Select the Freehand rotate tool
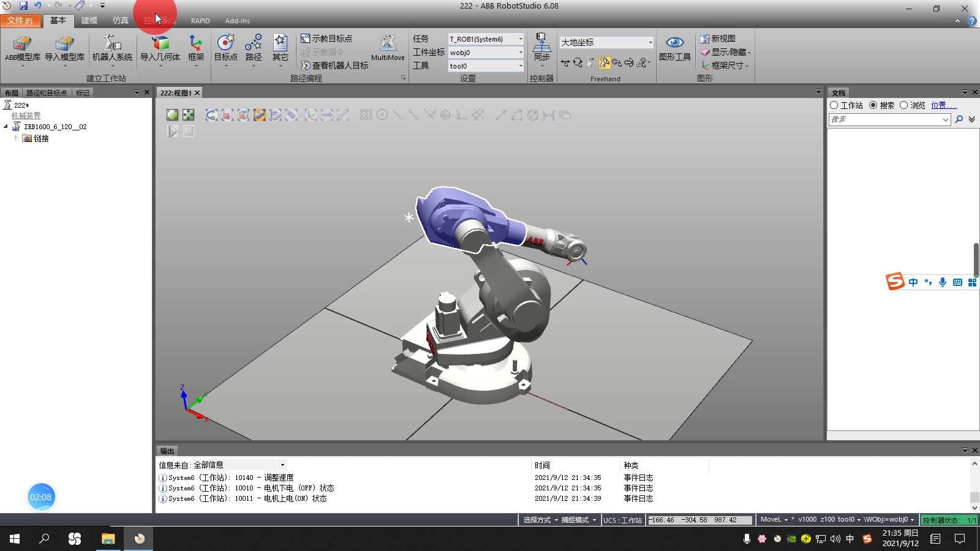980x551 pixels. (578, 63)
